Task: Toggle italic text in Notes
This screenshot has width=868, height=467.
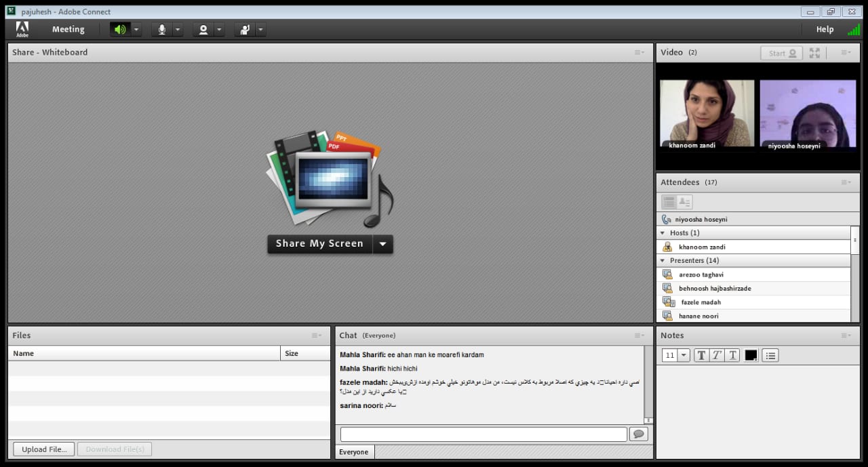Action: 717,355
